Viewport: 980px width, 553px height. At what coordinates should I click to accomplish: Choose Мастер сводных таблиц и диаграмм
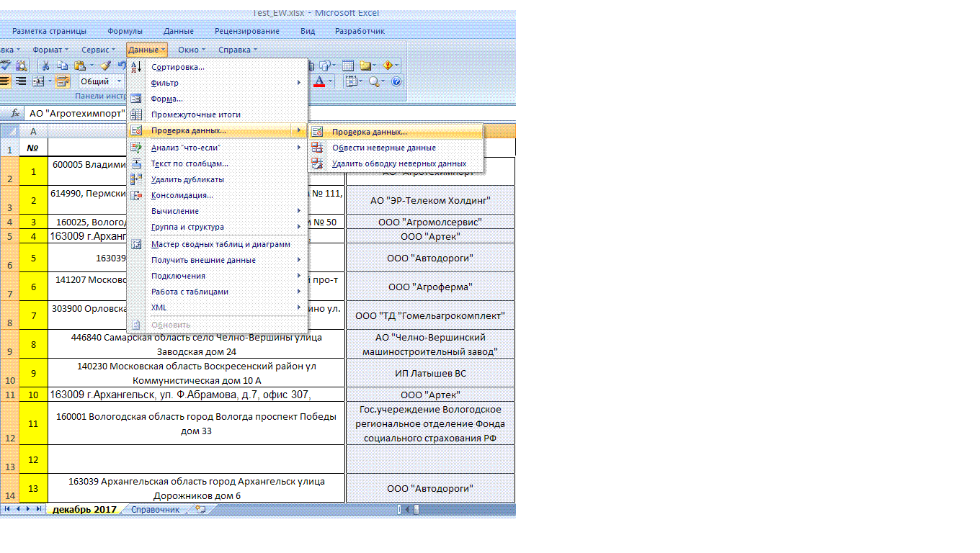click(218, 244)
